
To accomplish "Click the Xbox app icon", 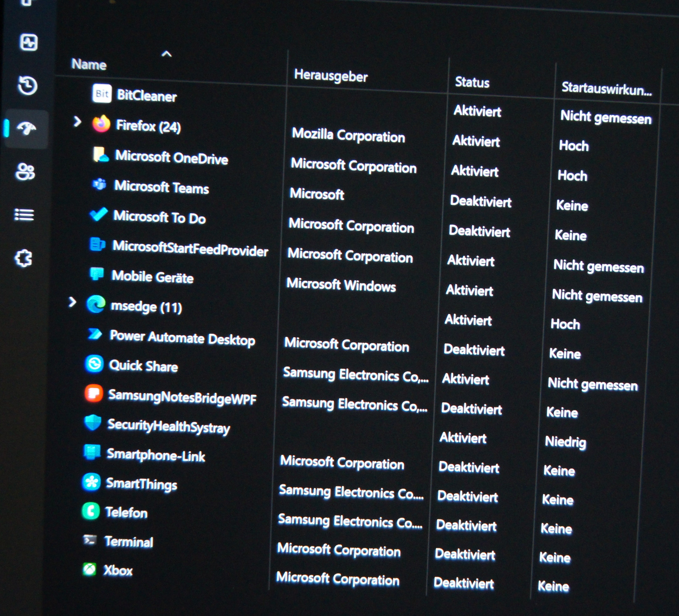I will [89, 569].
